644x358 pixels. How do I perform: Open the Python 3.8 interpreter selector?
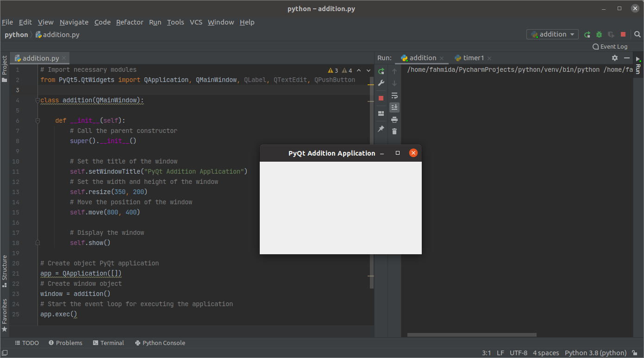pyautogui.click(x=595, y=353)
